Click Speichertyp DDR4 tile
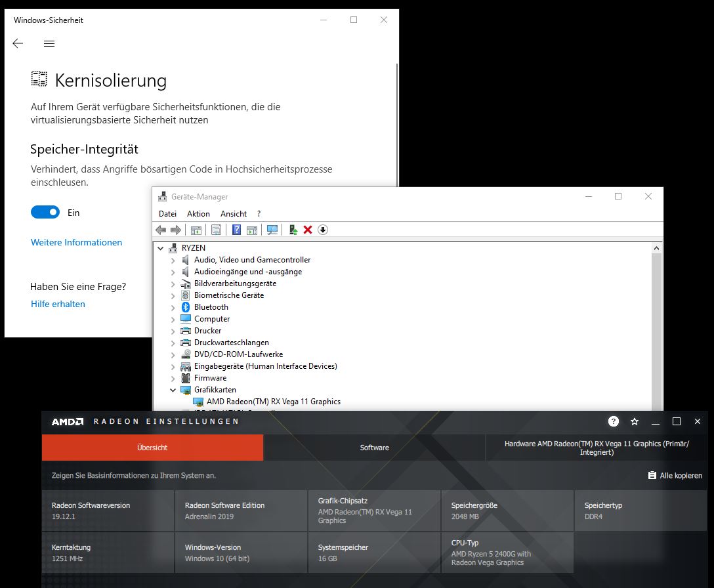Viewport: 714px width, 588px height. tap(640, 511)
